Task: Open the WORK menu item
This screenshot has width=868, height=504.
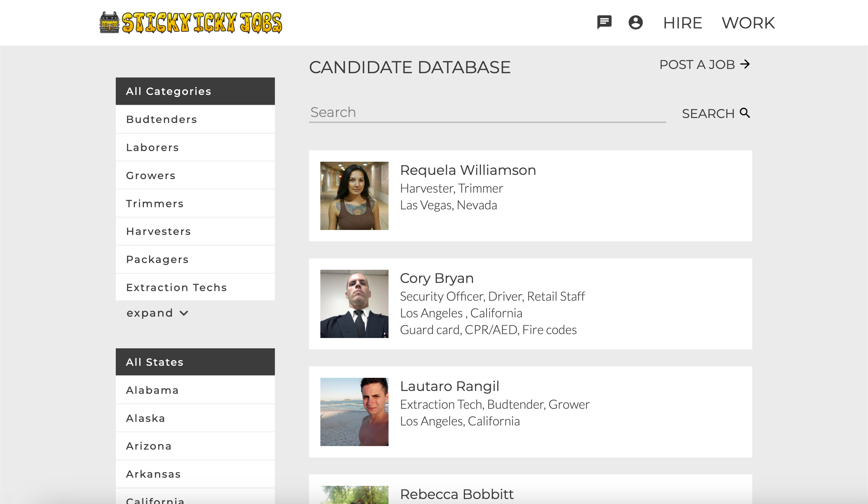Action: [x=748, y=23]
